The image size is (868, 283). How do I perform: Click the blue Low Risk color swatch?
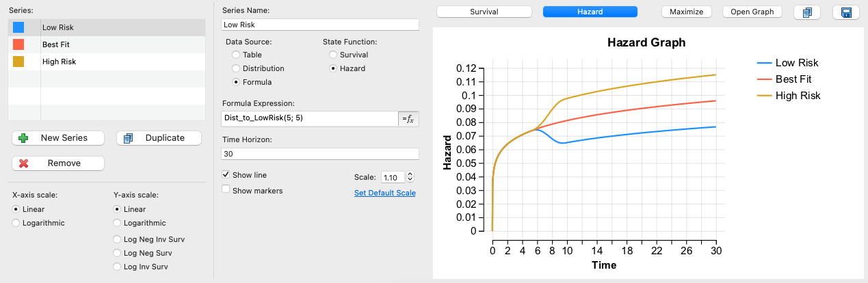[18, 27]
